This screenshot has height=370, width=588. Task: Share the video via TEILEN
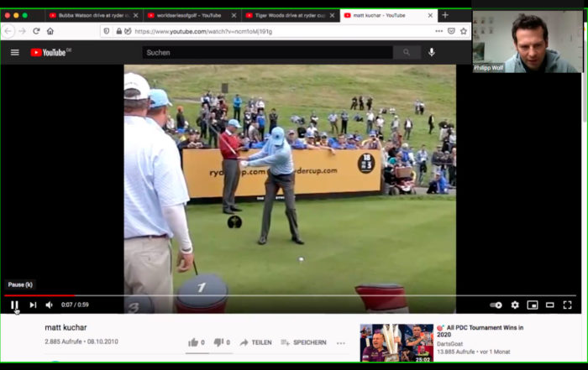pos(255,342)
